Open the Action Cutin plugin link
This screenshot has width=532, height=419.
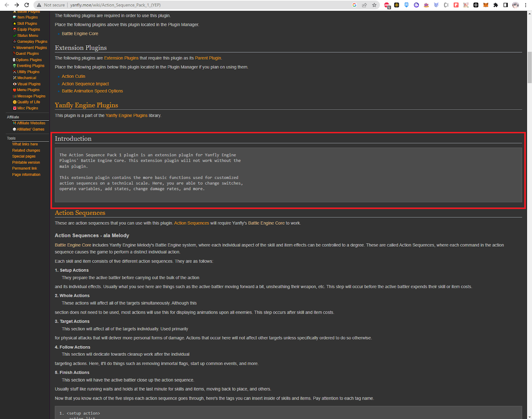[x=73, y=77]
